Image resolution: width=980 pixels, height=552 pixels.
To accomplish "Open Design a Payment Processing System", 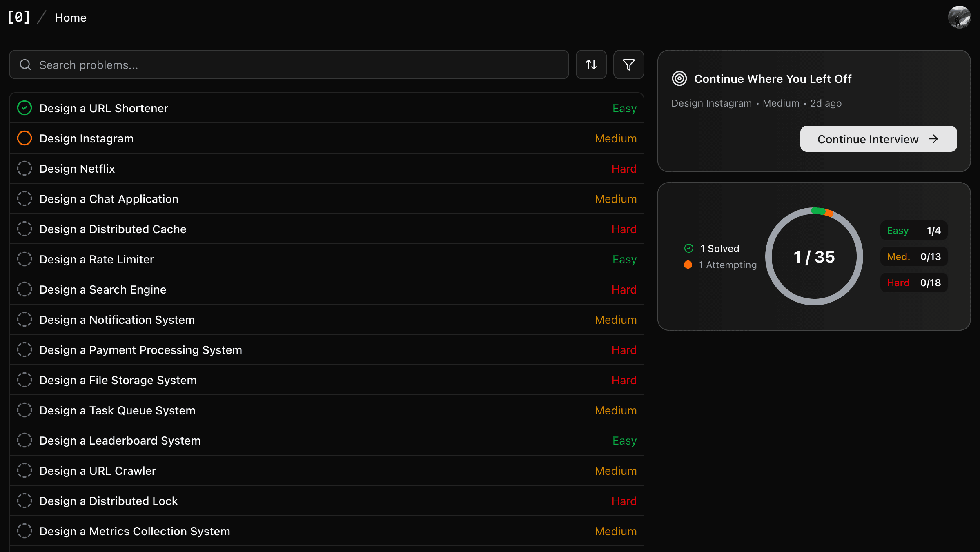I will click(140, 350).
